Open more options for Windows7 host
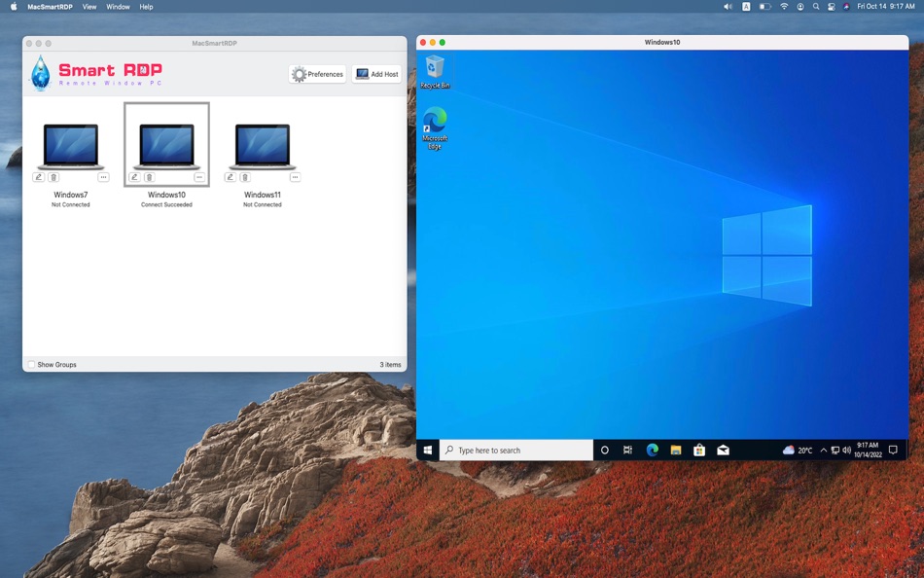 click(x=103, y=177)
